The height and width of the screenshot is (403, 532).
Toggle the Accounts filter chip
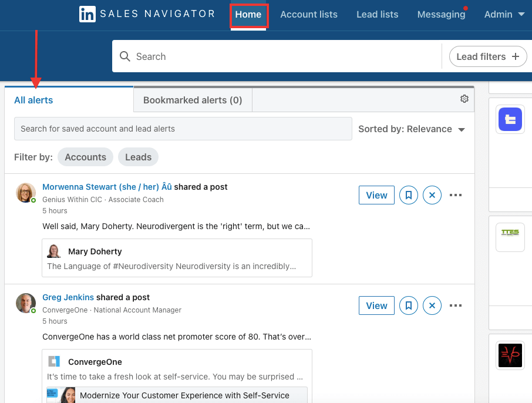(86, 157)
